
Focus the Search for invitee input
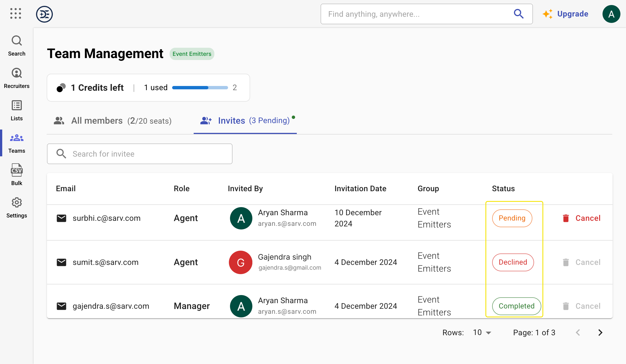click(140, 154)
